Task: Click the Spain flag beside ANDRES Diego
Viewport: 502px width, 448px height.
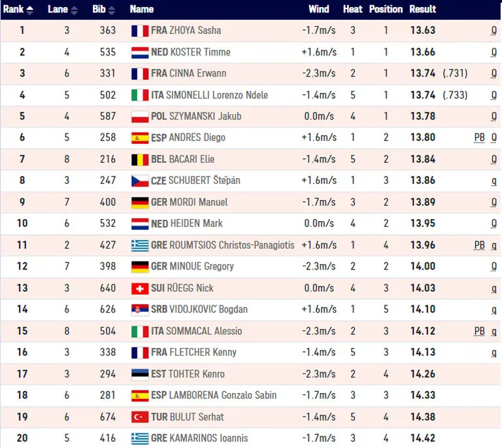Action: [140, 138]
